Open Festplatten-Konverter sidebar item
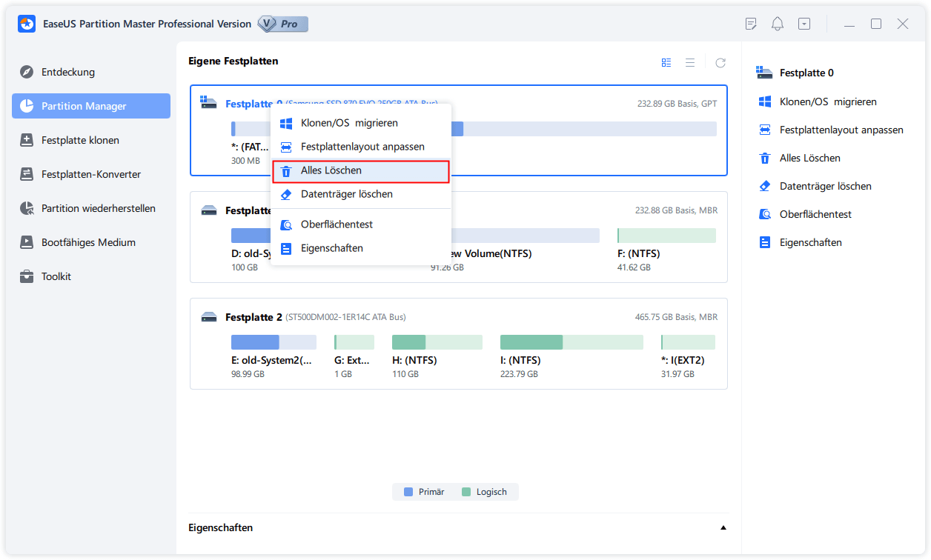 (x=91, y=174)
